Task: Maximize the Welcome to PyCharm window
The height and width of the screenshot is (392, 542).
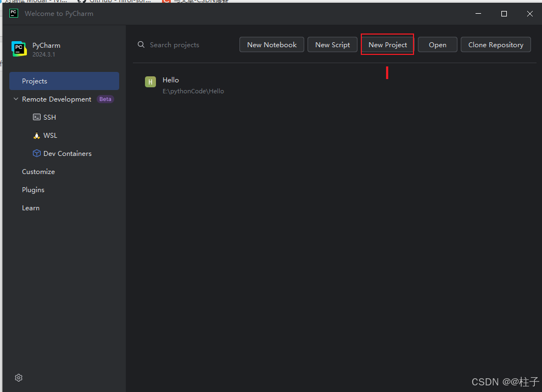Action: [x=504, y=14]
